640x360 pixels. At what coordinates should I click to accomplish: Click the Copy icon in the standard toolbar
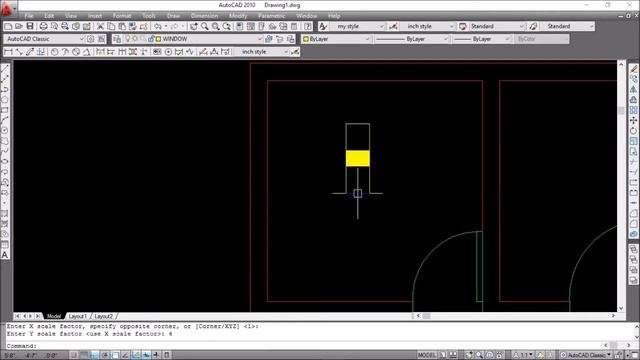point(111,27)
